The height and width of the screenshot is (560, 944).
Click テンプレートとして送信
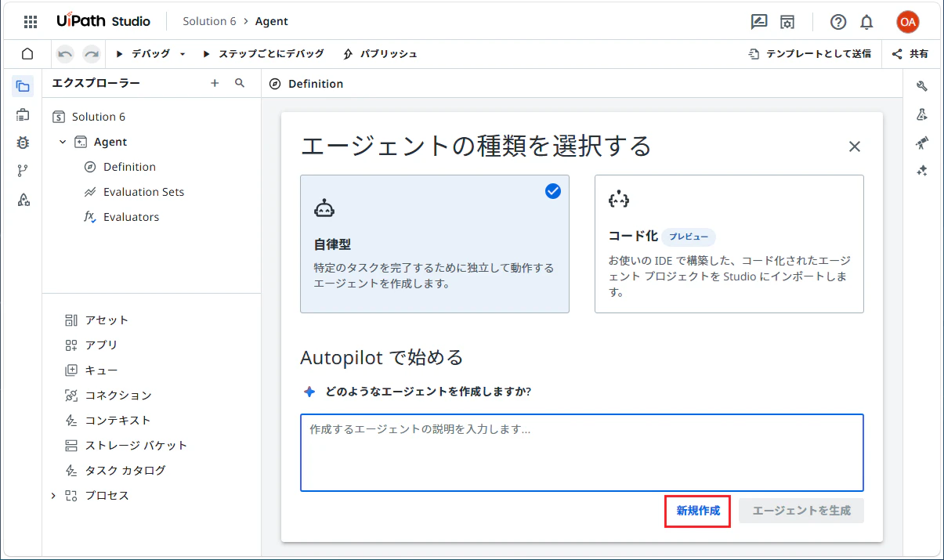click(809, 54)
